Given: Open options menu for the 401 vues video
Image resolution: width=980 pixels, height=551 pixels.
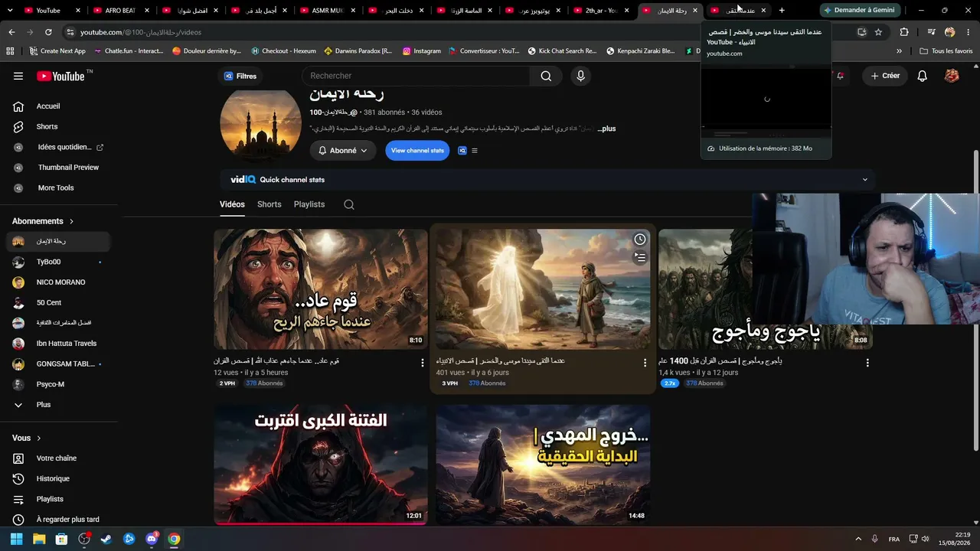Looking at the screenshot, I should coord(645,363).
